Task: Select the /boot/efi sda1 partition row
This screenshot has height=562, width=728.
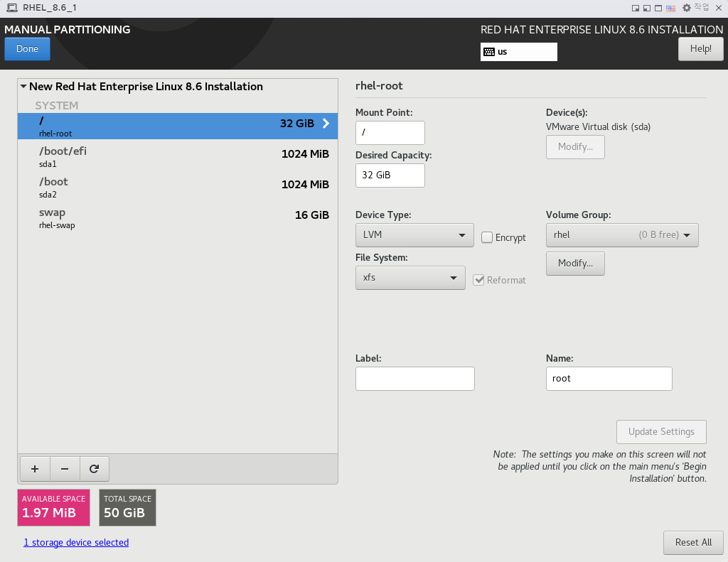Action: 177,156
